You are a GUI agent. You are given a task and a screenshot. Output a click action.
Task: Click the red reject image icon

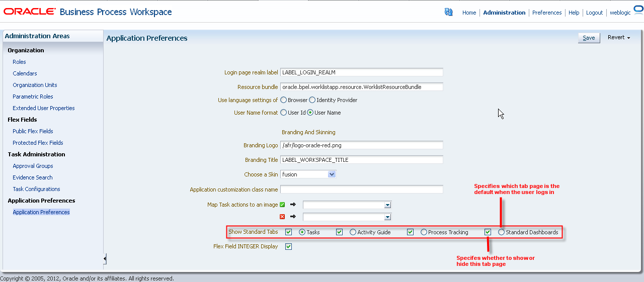(282, 217)
